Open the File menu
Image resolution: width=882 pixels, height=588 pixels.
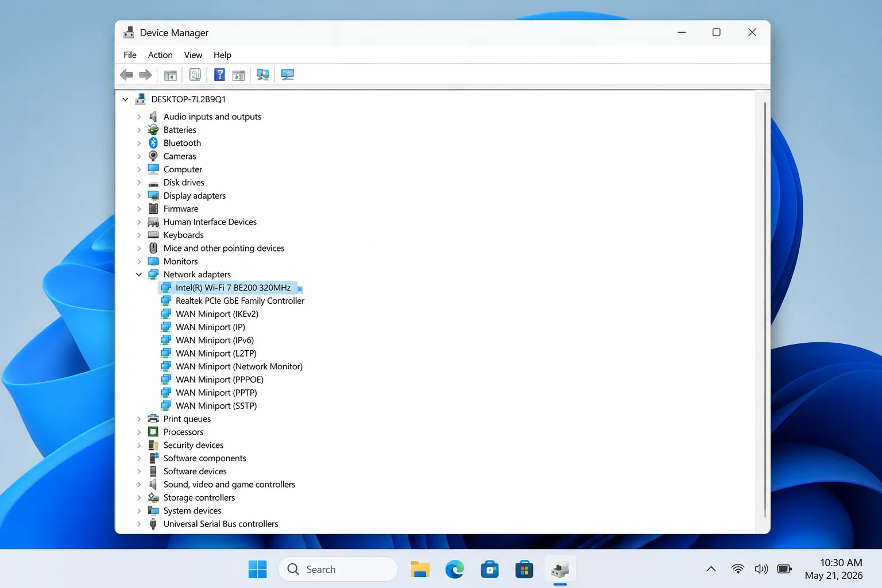click(130, 55)
